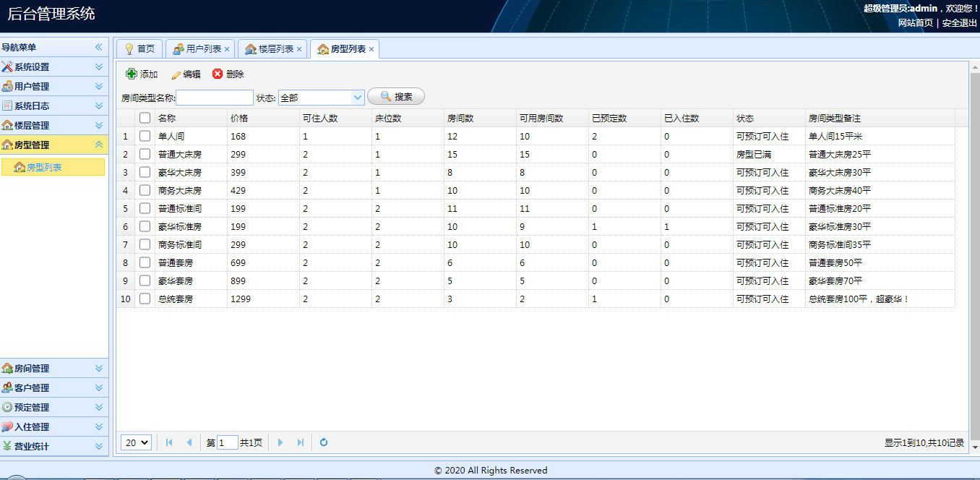Sort by the 价格 column header
Screen dimensions: 980x480
(x=263, y=118)
